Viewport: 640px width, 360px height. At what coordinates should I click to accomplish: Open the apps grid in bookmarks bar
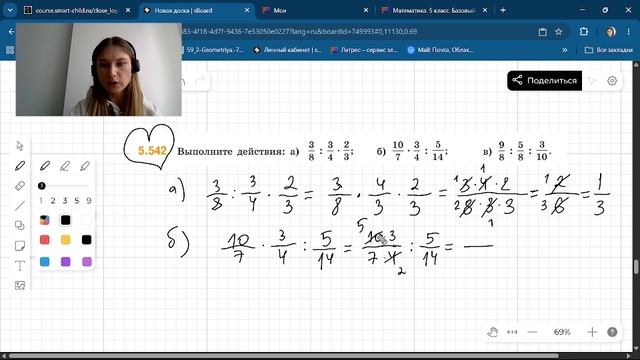(x=10, y=50)
